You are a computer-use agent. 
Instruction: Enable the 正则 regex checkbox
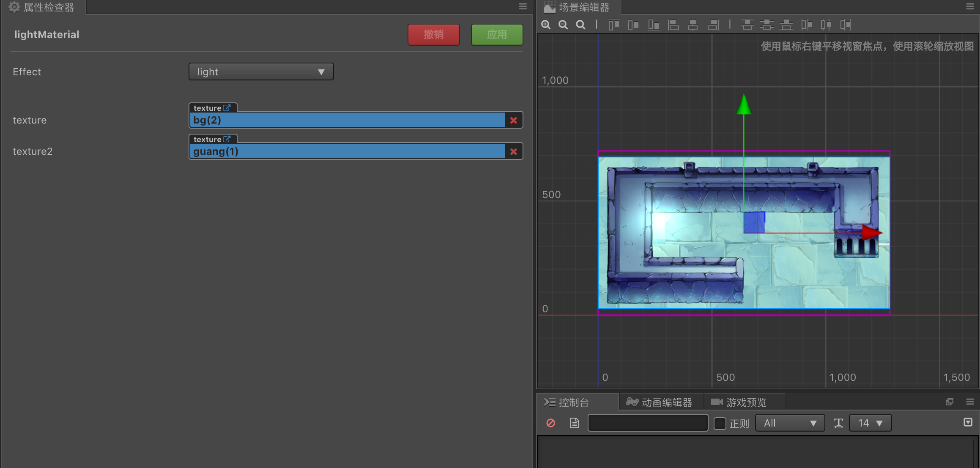(x=720, y=423)
